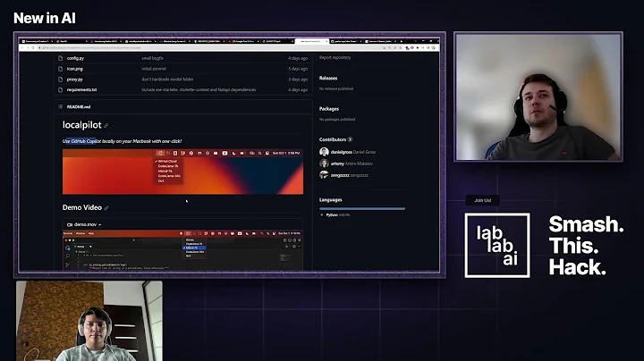Screen dimensions: 644x361
Task: Open the 'initial commit' commit message
Action: (x=154, y=69)
